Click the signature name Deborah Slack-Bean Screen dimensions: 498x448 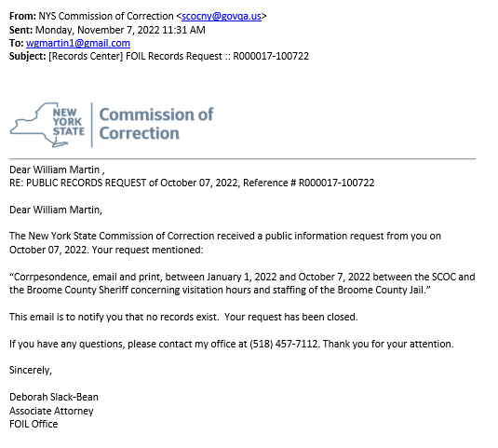54,397
